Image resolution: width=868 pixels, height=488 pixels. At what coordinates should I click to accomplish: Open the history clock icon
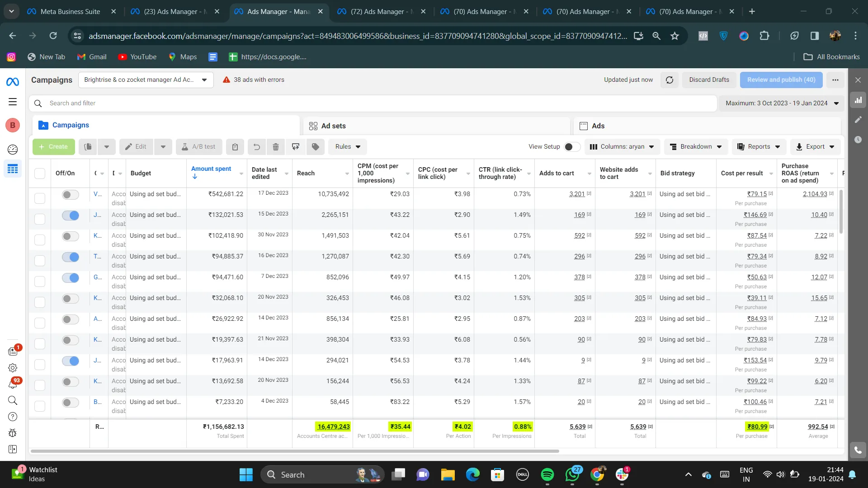858,140
